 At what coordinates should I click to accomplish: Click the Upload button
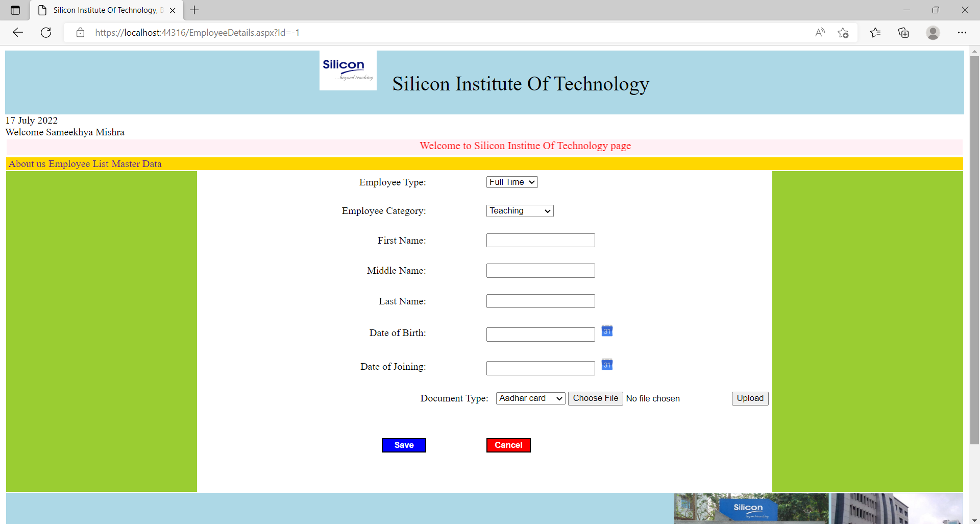[750, 398]
